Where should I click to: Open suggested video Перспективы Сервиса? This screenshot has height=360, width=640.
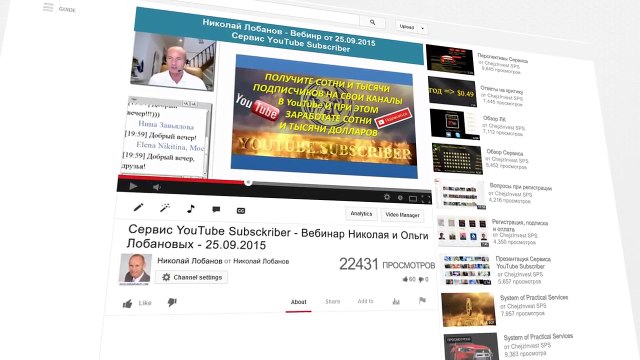(x=502, y=58)
